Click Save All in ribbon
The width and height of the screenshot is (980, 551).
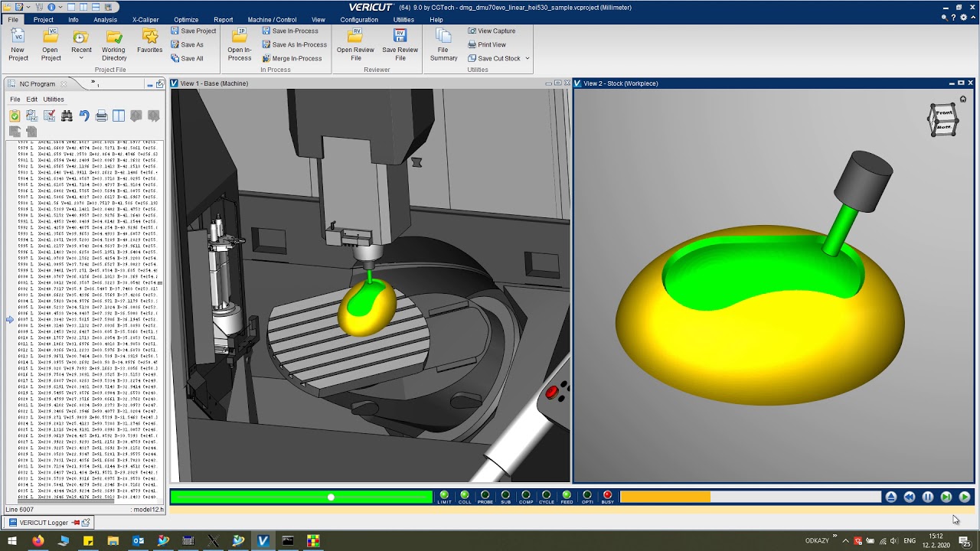tap(187, 58)
